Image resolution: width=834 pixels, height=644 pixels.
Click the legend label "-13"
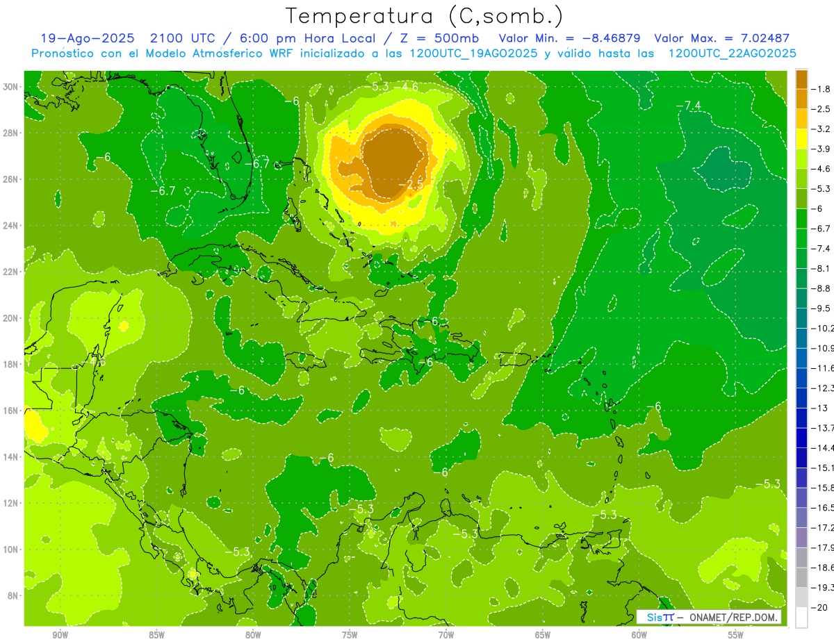click(819, 408)
